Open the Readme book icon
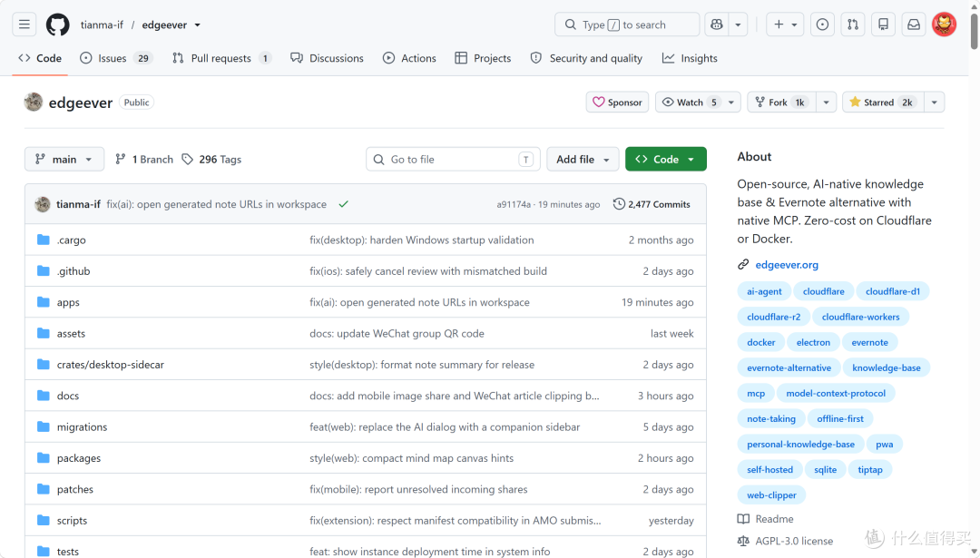The image size is (980, 558). (743, 519)
